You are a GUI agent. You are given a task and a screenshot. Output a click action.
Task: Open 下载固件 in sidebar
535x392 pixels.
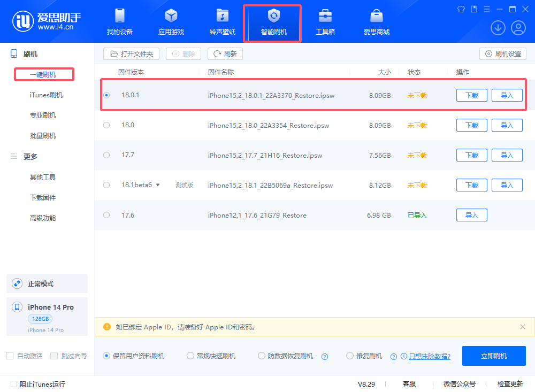pyautogui.click(x=43, y=197)
